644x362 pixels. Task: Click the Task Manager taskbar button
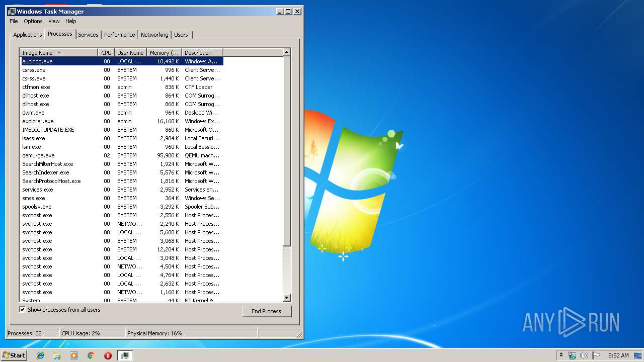pos(125,355)
